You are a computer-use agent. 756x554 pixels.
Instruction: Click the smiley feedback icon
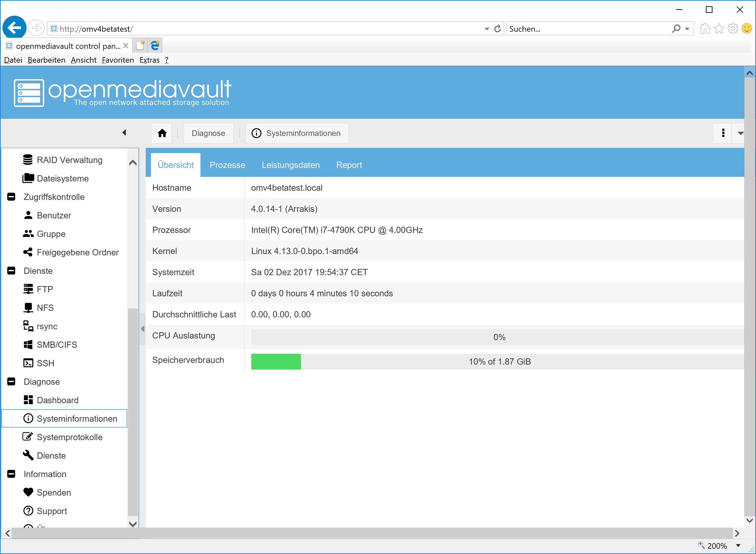pyautogui.click(x=747, y=28)
